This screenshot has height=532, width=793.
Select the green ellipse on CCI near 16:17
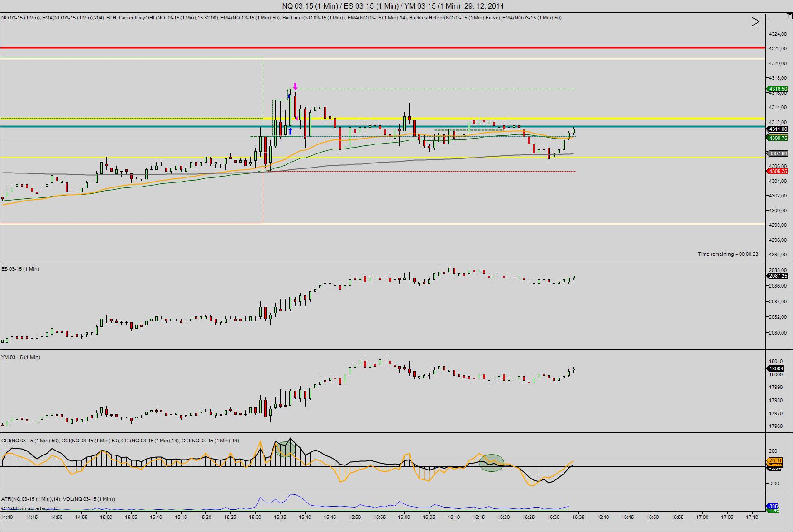click(492, 463)
